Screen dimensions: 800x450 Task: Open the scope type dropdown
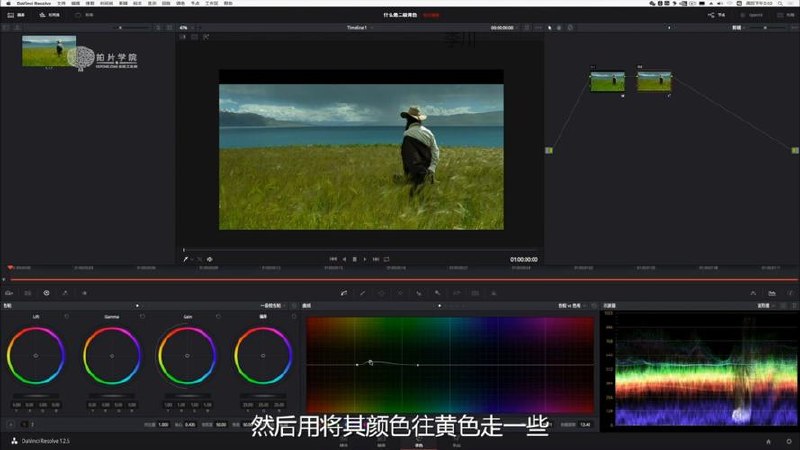[x=765, y=306]
